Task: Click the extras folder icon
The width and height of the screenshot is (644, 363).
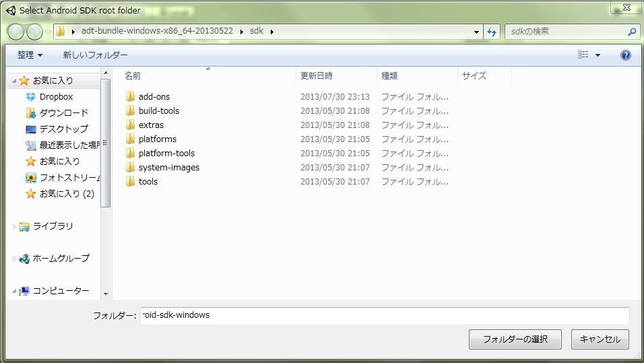Action: (x=130, y=125)
